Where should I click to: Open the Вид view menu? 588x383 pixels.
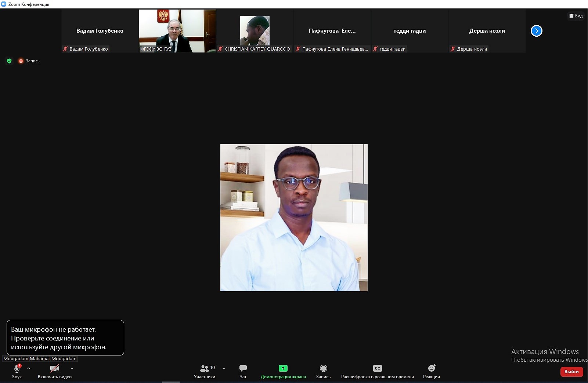[576, 16]
